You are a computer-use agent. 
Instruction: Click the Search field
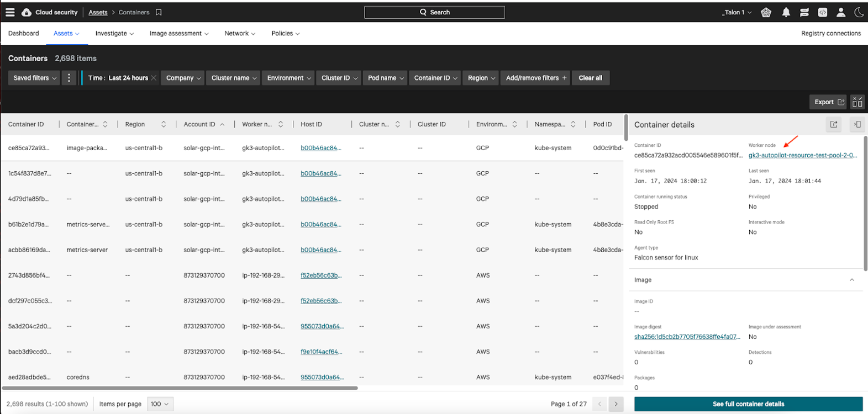pyautogui.click(x=434, y=12)
